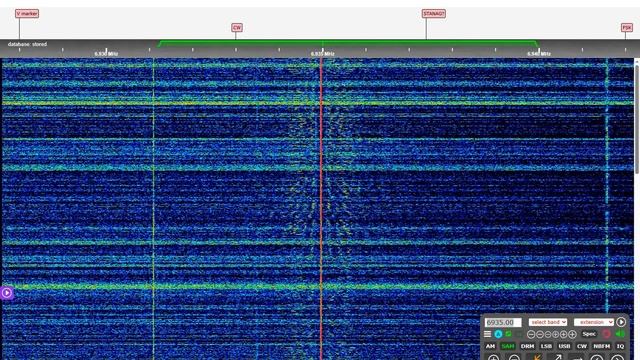Click the smallest frequency step-down minus button
The width and height of the screenshot is (640, 360).
548,335
